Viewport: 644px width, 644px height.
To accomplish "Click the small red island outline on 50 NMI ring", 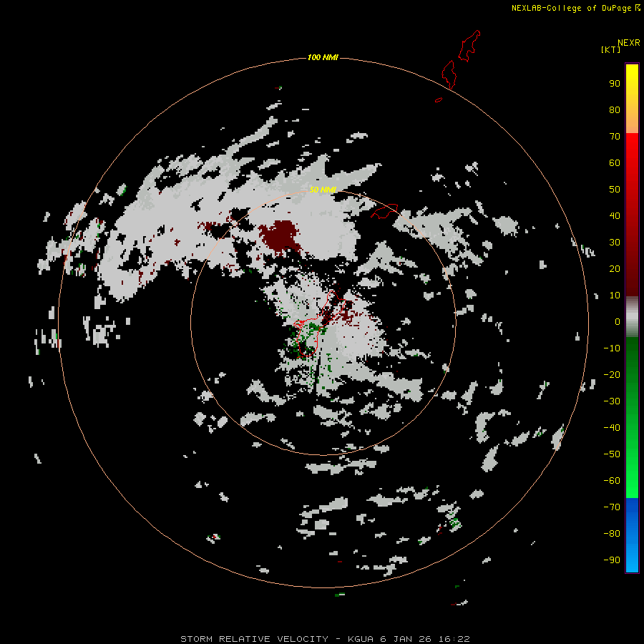I will point(384,211).
